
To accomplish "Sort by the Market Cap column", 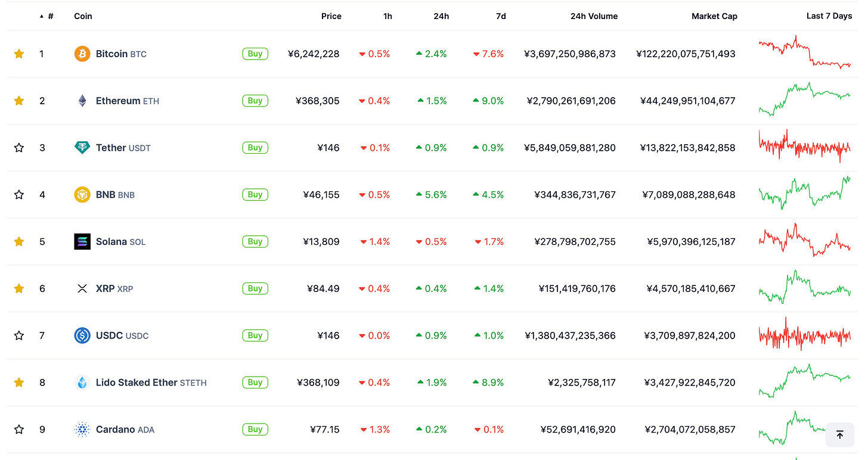I will point(714,16).
